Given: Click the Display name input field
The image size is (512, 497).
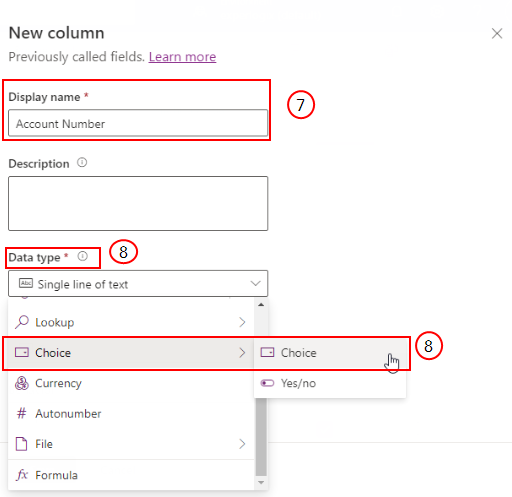Looking at the screenshot, I should click(138, 123).
